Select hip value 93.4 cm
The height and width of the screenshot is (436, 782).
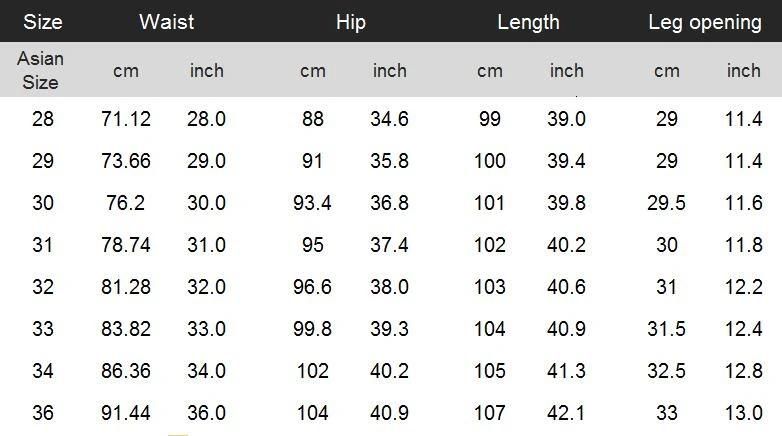[312, 203]
